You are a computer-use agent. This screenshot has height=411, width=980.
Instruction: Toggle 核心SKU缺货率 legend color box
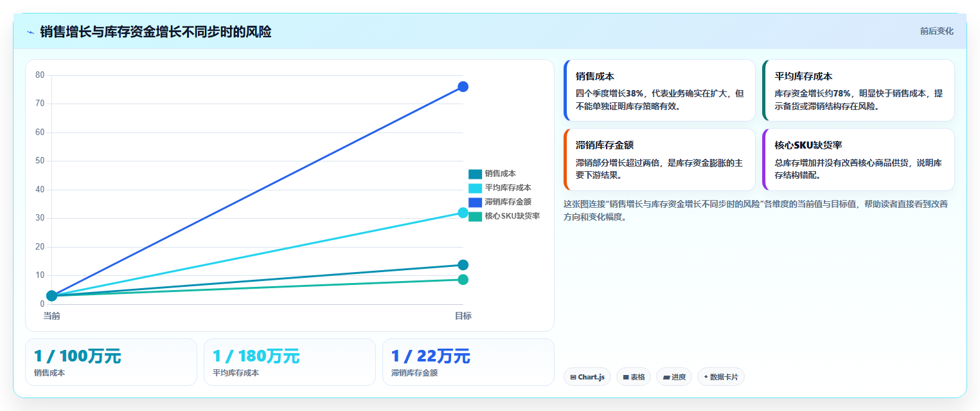475,216
